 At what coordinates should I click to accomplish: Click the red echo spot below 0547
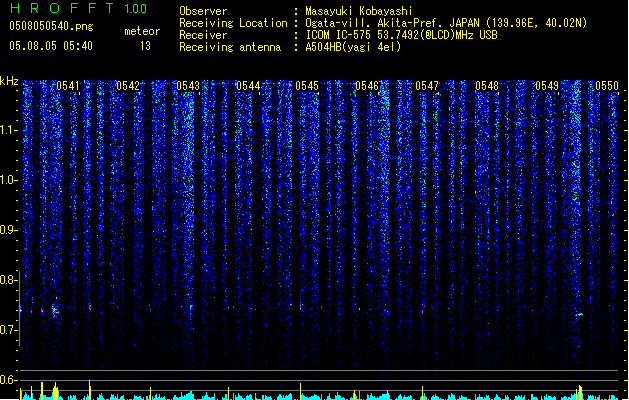tap(422, 311)
